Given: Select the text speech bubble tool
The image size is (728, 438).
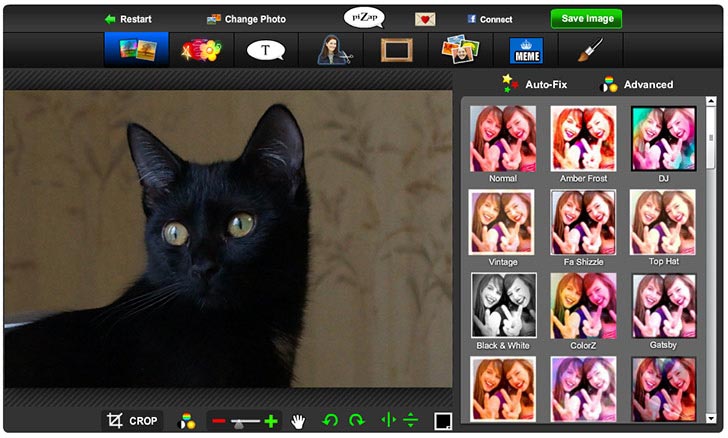Looking at the screenshot, I should (265, 50).
